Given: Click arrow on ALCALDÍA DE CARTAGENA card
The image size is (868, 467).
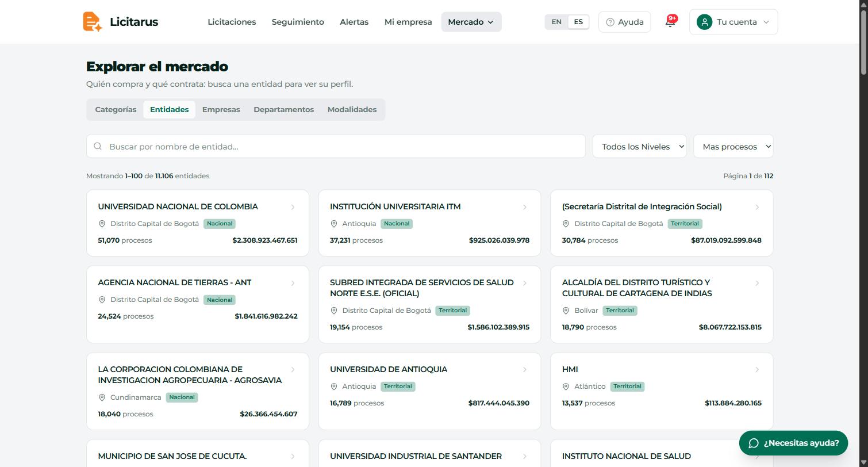Looking at the screenshot, I should click(x=756, y=283).
